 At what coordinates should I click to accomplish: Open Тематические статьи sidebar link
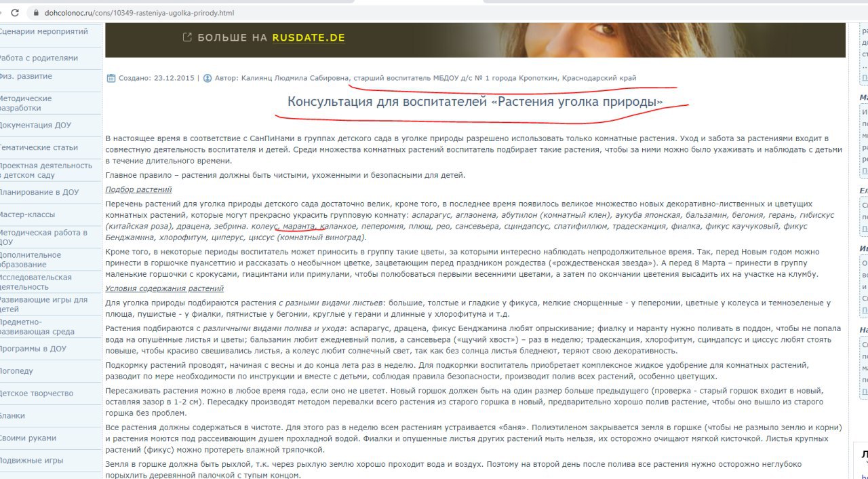[39, 147]
